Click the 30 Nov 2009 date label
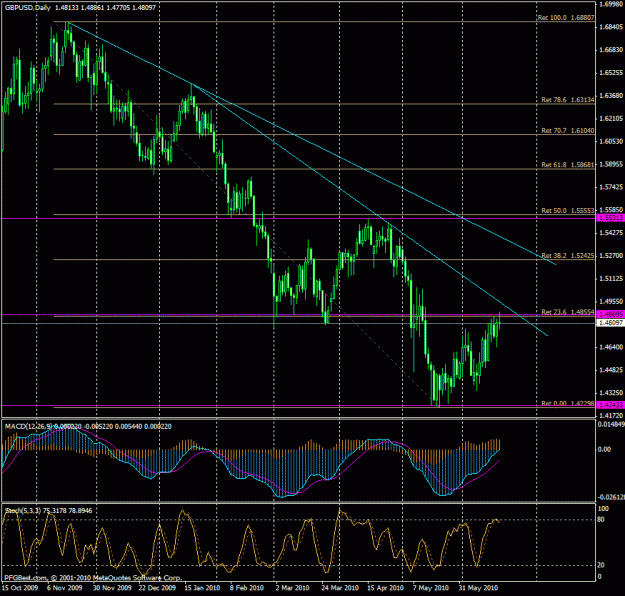 (x=112, y=588)
